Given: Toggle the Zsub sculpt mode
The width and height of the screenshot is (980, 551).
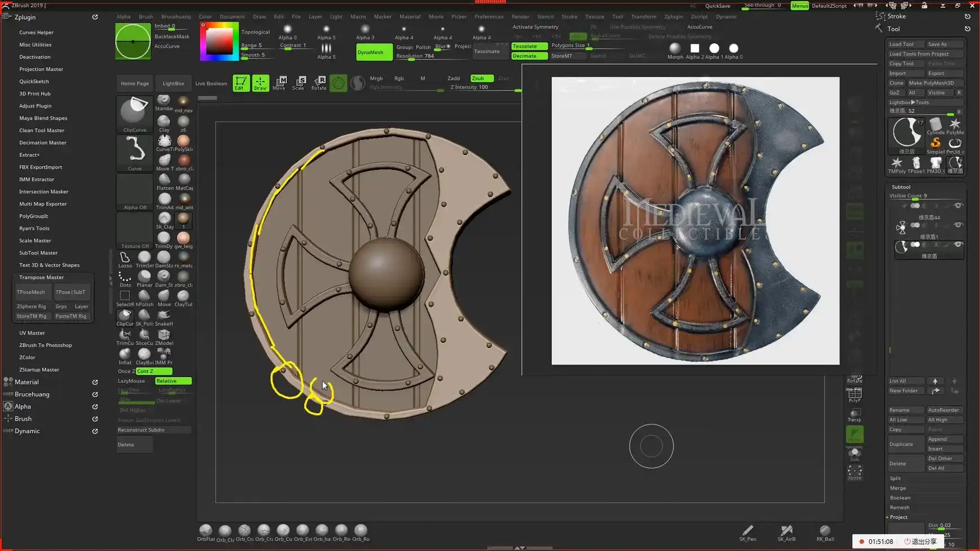Looking at the screenshot, I should [482, 78].
